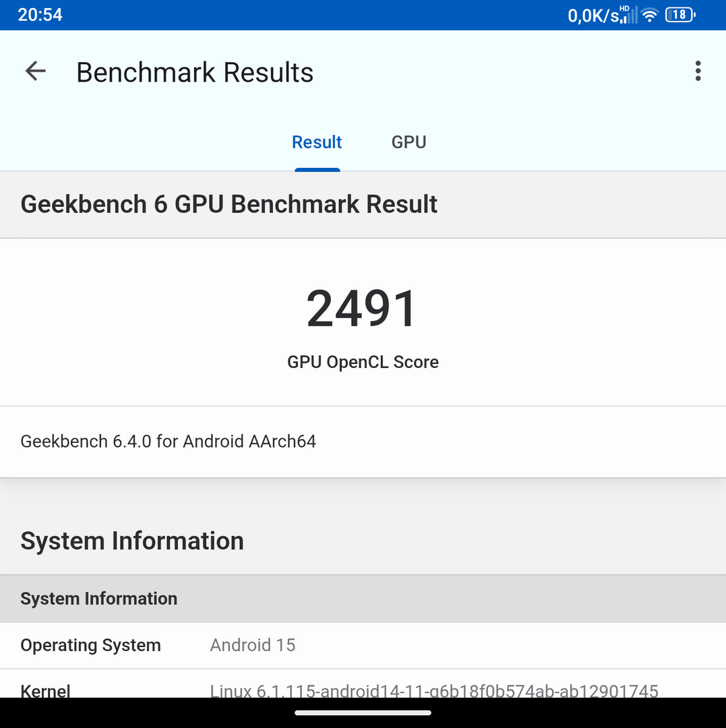Open the three-dot overflow menu
Image resolution: width=726 pixels, height=728 pixels.
pos(698,71)
